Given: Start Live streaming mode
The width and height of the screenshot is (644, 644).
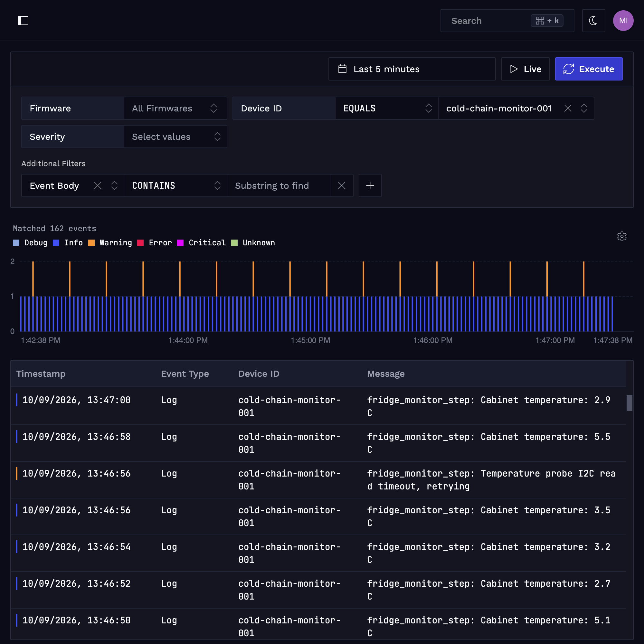Looking at the screenshot, I should (x=525, y=69).
